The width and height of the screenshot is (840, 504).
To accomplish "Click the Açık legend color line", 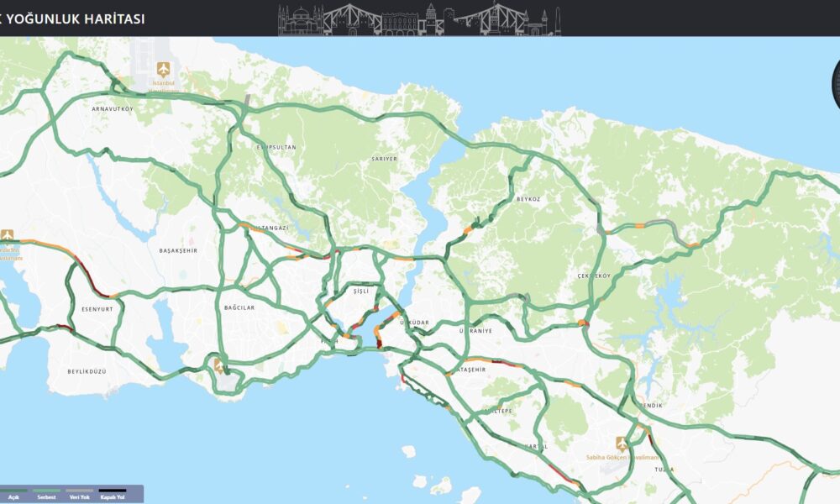I will [13, 490].
